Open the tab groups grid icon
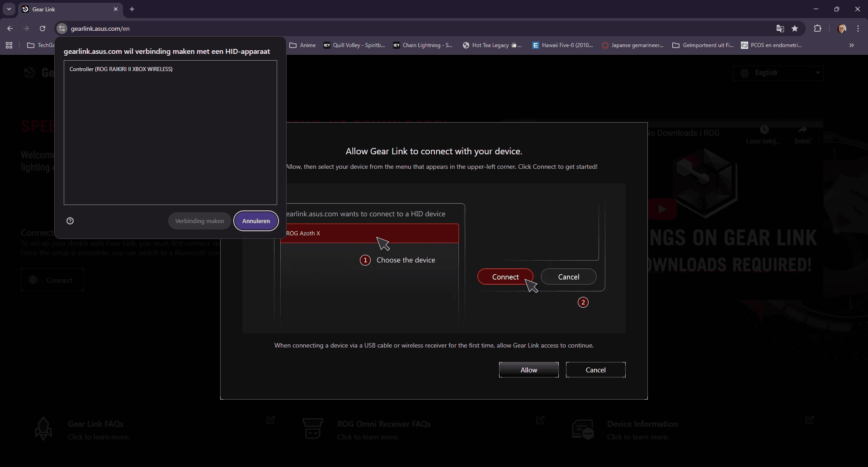 pyautogui.click(x=9, y=45)
